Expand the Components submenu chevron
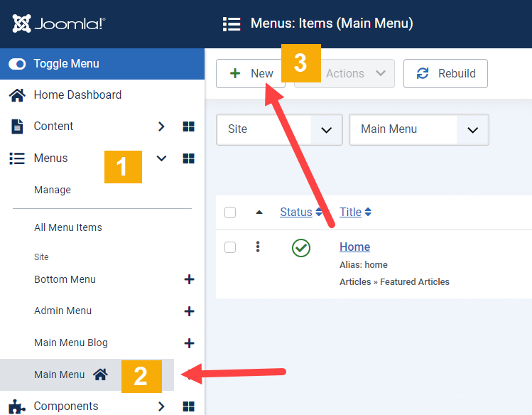The width and height of the screenshot is (532, 415). pyautogui.click(x=161, y=406)
